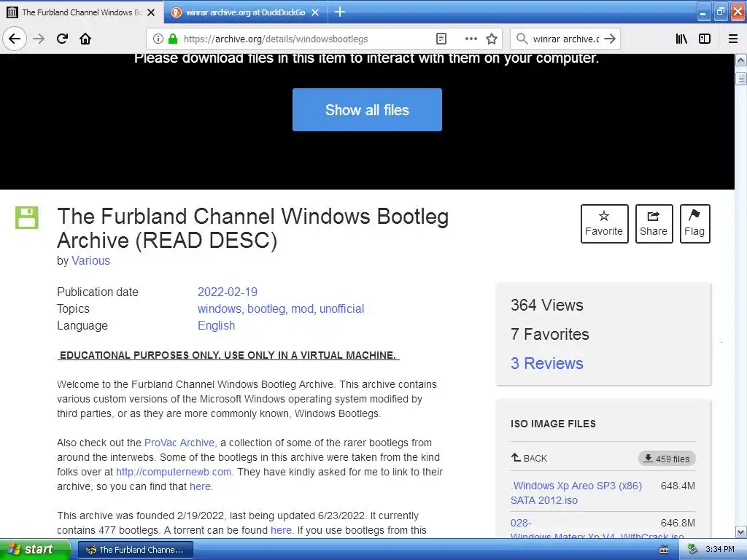Open the bootleg topic link
This screenshot has height=560, width=747.
(x=266, y=308)
